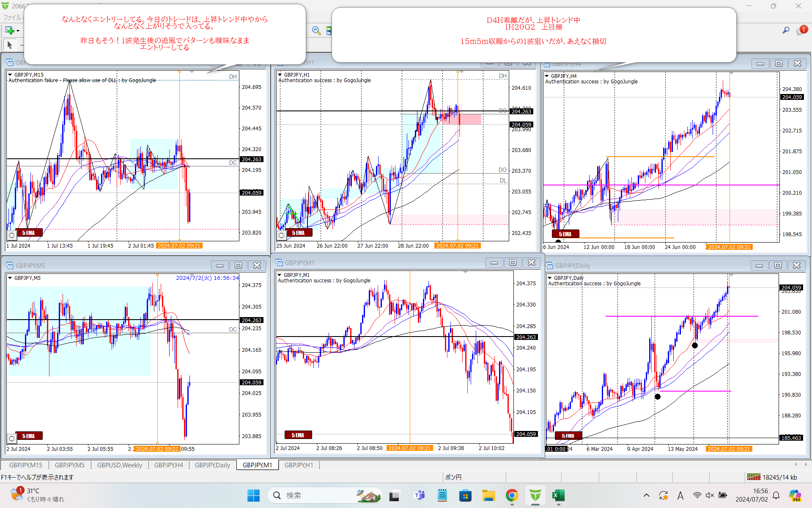Click the 5 EMA button on H4 chart
812x508 pixels.
pos(565,234)
